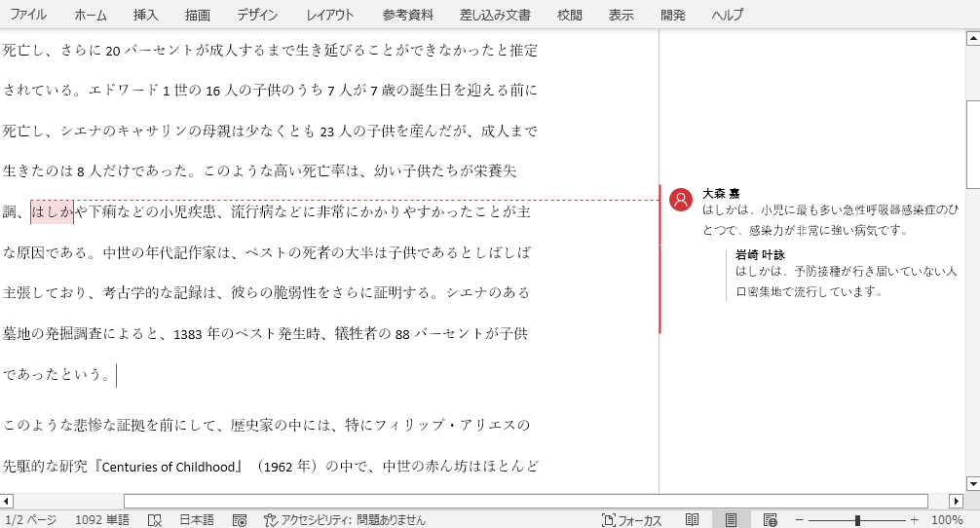Click the text Centuries of Childhood

coord(169,467)
